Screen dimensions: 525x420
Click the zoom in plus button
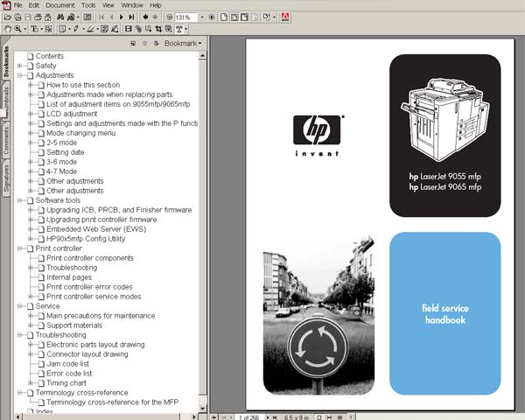point(212,17)
